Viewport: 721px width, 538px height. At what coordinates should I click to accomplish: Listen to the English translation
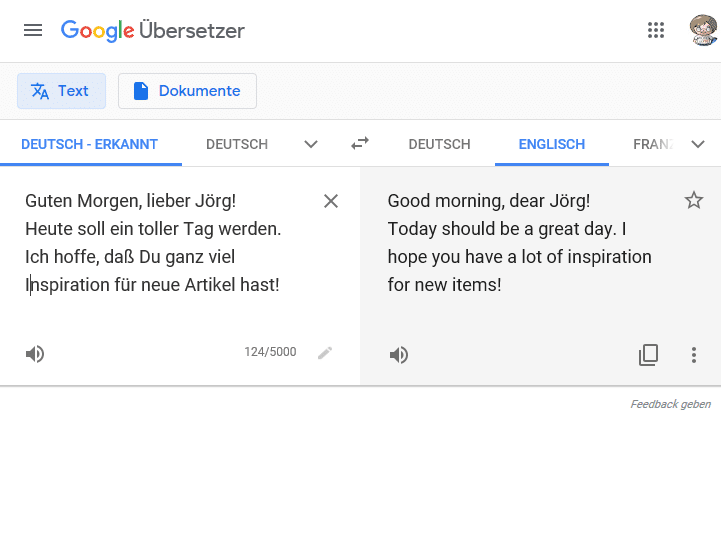click(x=399, y=355)
